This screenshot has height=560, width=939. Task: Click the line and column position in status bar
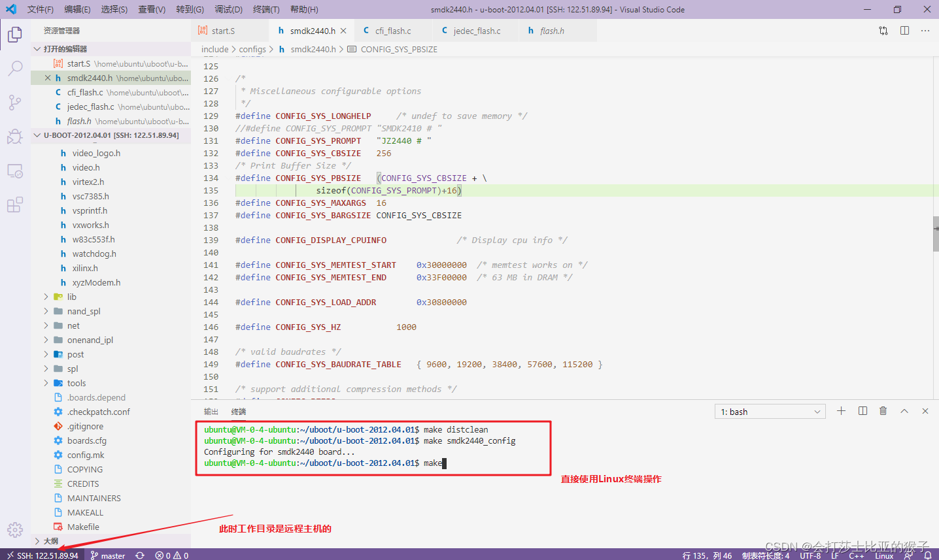(x=707, y=555)
